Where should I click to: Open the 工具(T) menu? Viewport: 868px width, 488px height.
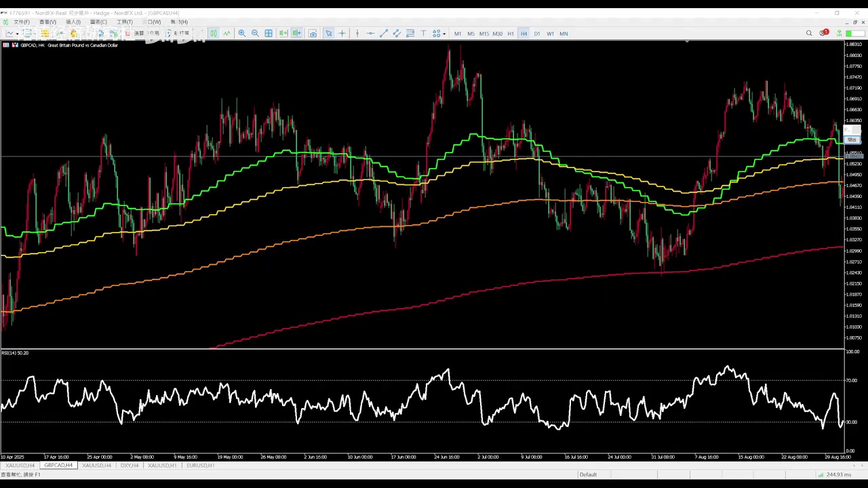point(124,22)
